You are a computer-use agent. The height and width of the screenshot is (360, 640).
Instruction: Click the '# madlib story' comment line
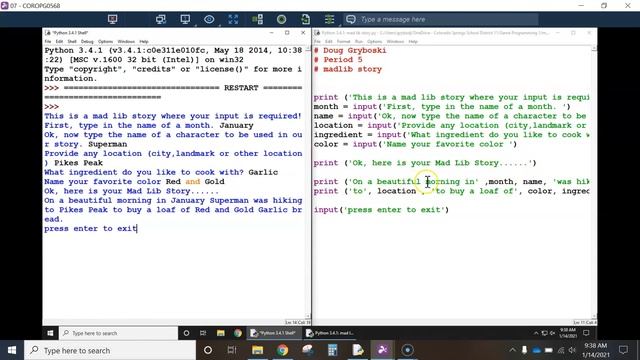click(348, 69)
